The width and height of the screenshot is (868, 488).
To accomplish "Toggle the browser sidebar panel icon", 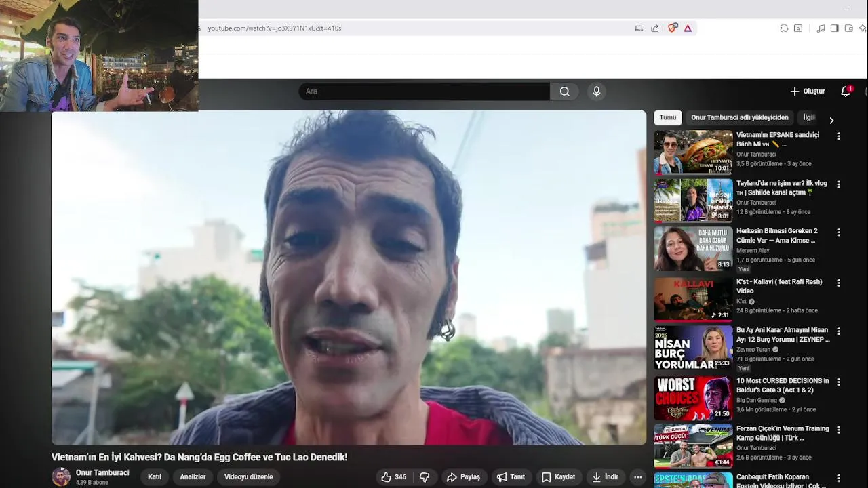I will click(834, 28).
